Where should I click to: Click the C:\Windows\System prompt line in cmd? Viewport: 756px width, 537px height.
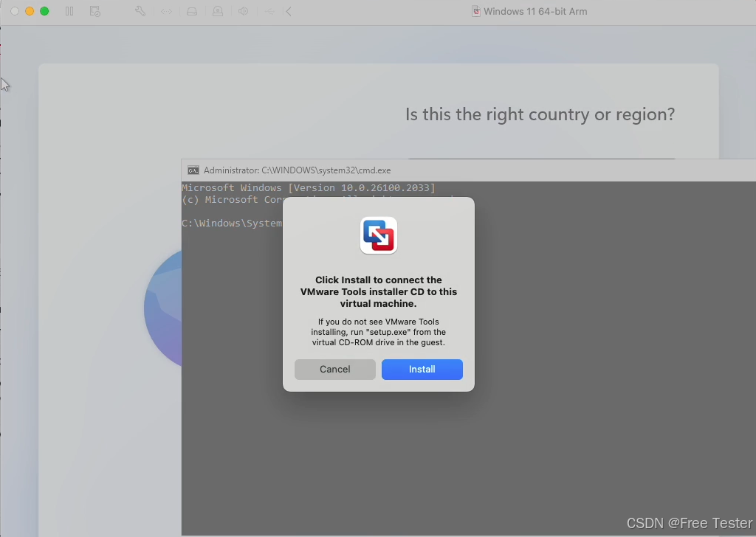pos(232,223)
